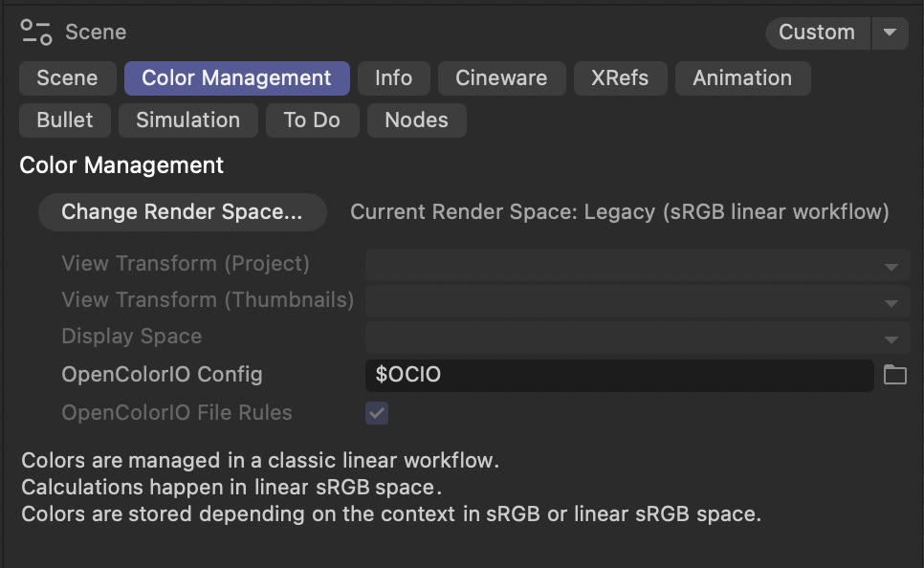Open the Animation tab

(743, 78)
